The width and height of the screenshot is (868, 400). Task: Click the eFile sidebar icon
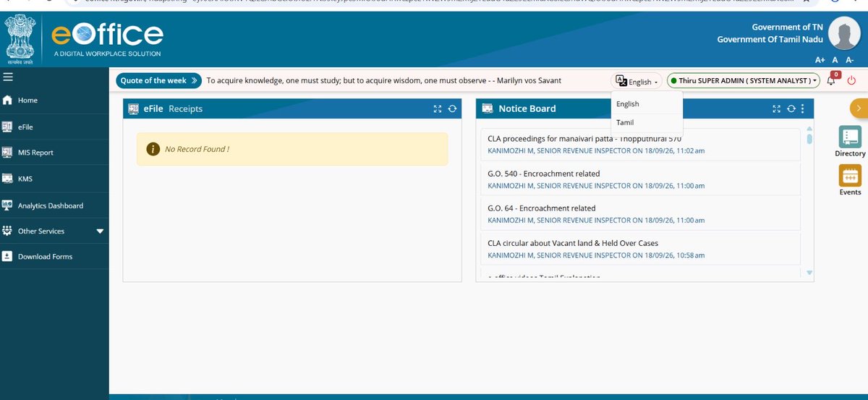(x=7, y=127)
